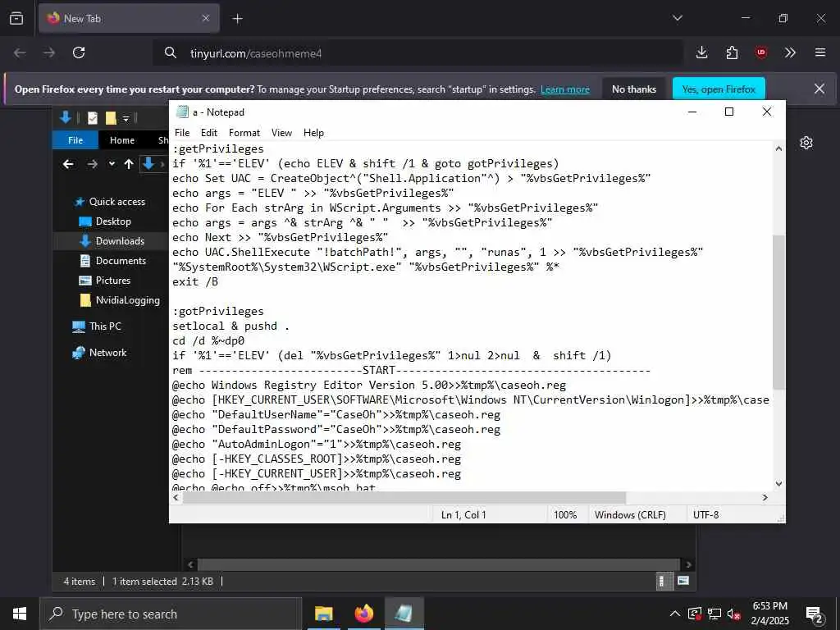Click Notepad horizontal scrollbar right arrow
The height and width of the screenshot is (630, 840).
[765, 498]
